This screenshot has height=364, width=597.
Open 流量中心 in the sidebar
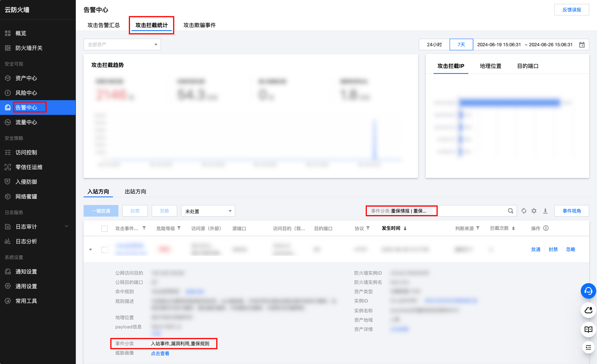coord(38,122)
